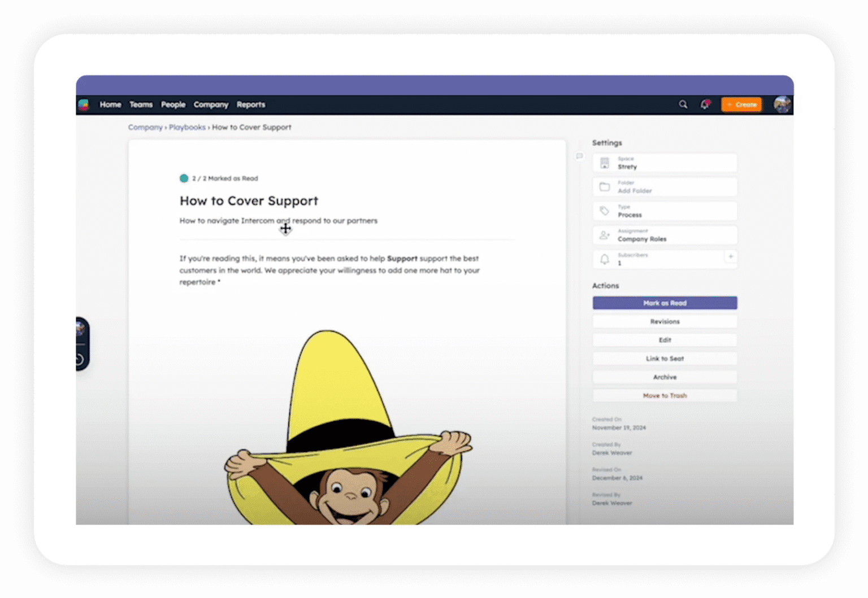Add a subscriber with the plus icon
The image size is (868, 598).
tap(730, 257)
